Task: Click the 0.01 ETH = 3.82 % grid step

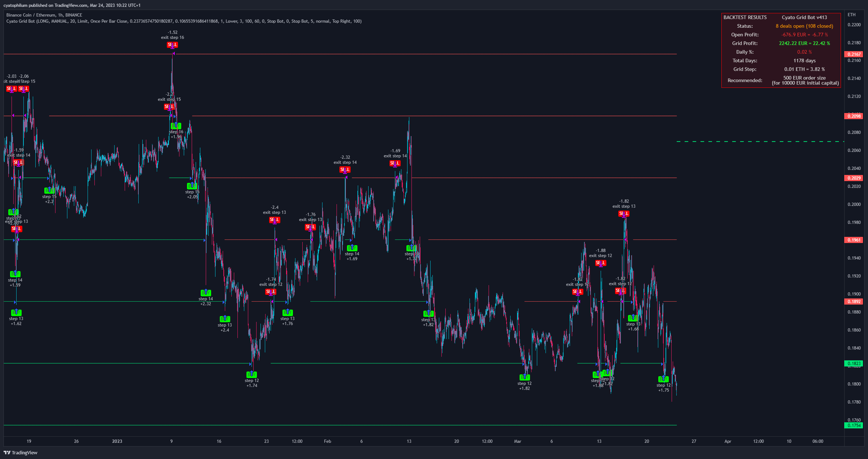Action: click(804, 69)
